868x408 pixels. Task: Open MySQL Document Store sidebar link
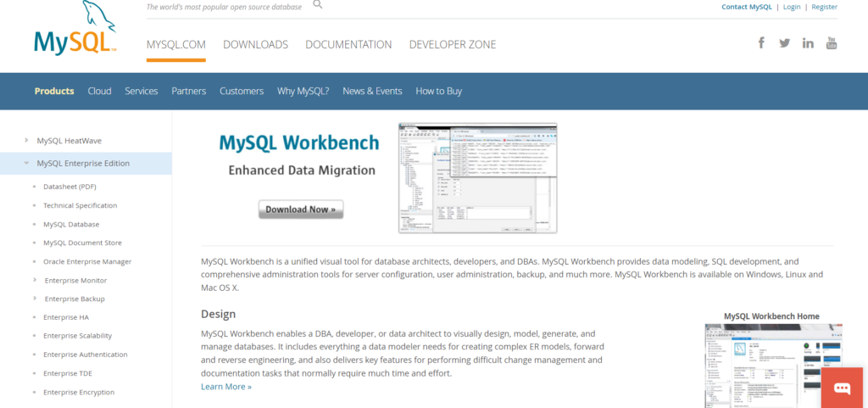point(82,243)
